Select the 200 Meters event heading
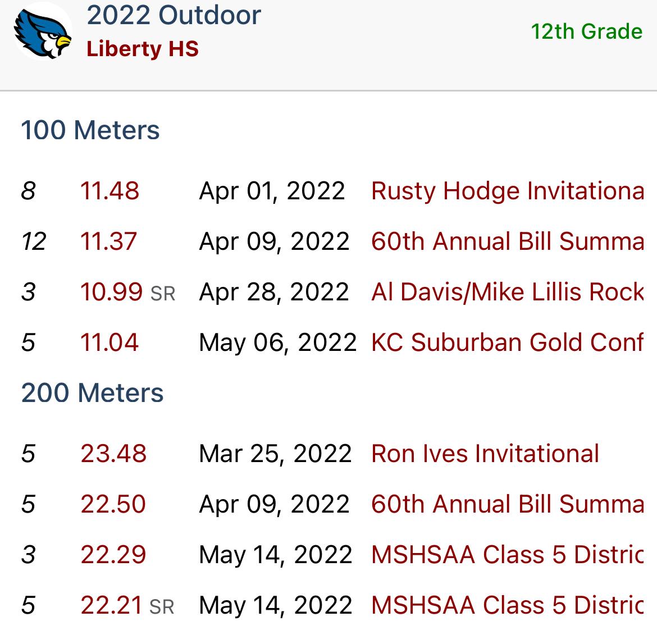 click(92, 393)
